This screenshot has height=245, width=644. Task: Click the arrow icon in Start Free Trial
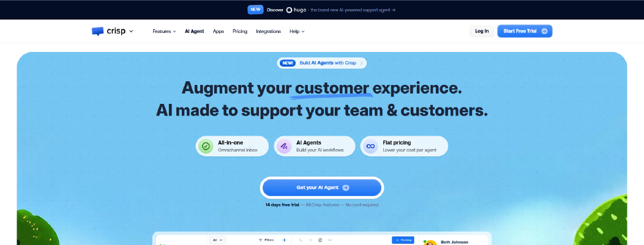(544, 31)
